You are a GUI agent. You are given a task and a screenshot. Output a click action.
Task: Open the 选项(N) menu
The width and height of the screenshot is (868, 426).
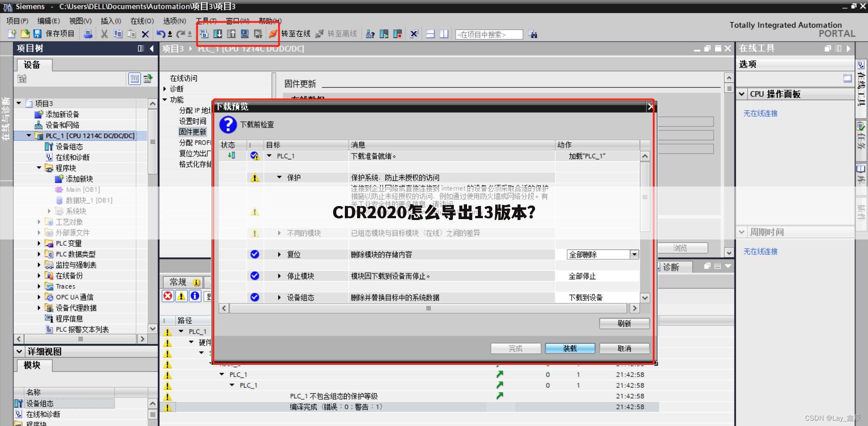click(x=175, y=21)
